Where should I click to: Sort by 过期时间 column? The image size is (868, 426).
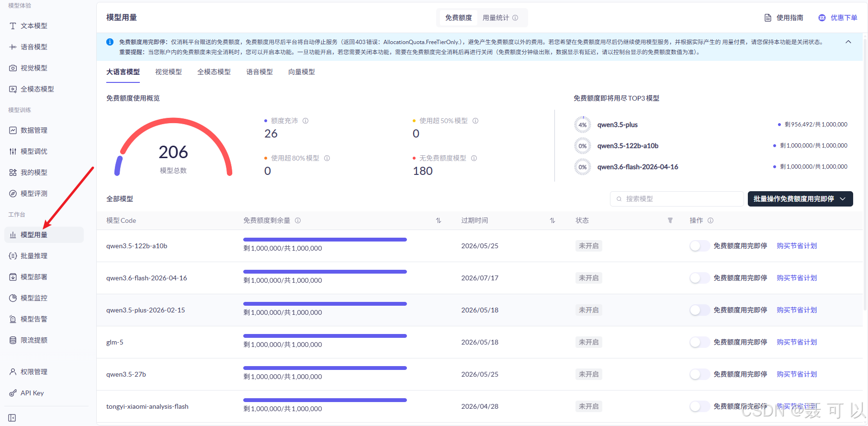coord(552,220)
